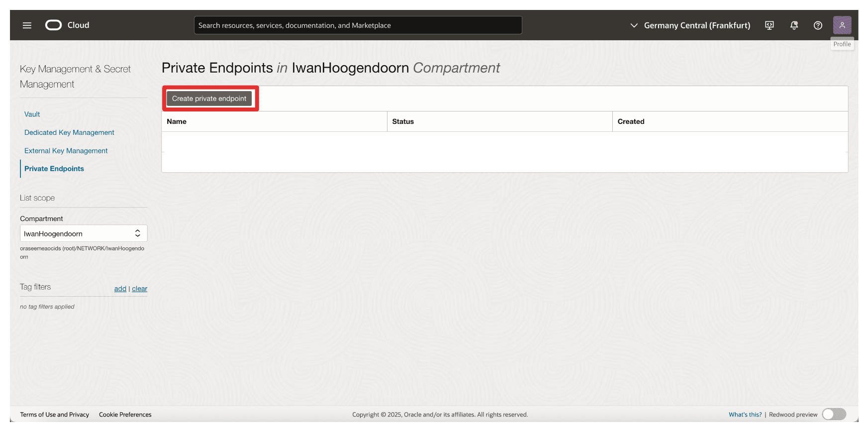Click the search resources input field
868x432 pixels.
(x=358, y=25)
